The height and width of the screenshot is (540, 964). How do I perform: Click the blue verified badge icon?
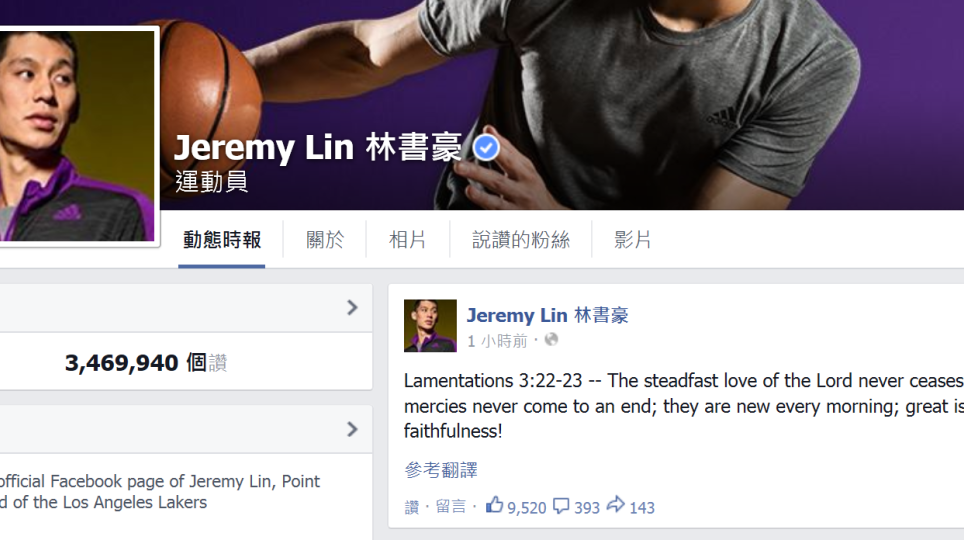click(x=486, y=148)
